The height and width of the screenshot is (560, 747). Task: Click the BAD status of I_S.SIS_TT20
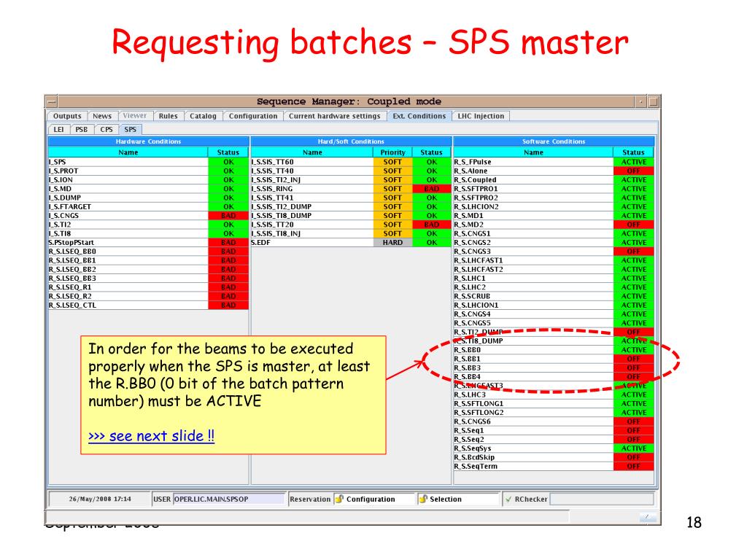tap(432, 225)
